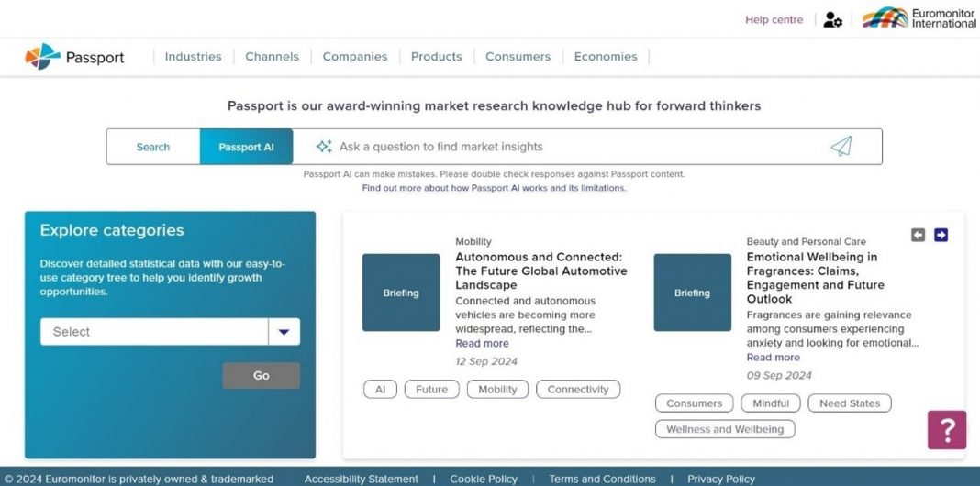Open Autonomous and Connected briefing title
This screenshot has height=486, width=980.
[x=541, y=271]
